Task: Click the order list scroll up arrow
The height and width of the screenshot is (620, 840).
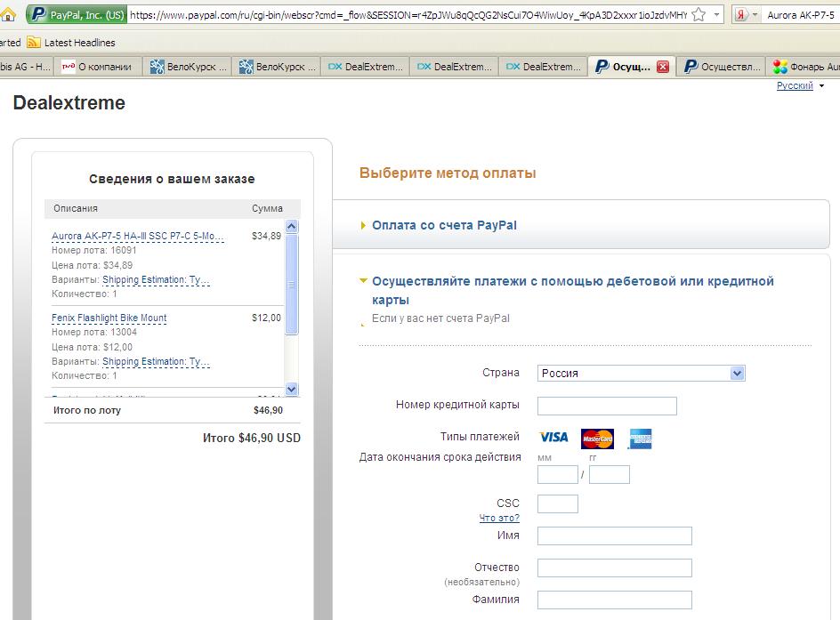Action: point(292,227)
